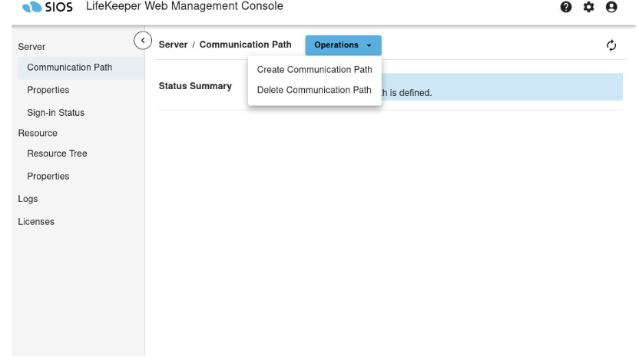Open the user account icon
This screenshot has height=364, width=639.
coord(611,7)
